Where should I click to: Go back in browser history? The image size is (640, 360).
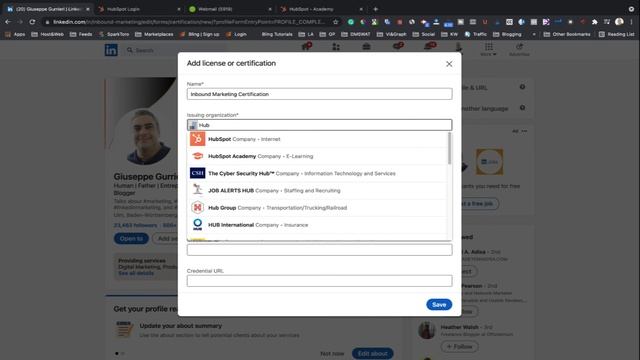point(8,22)
